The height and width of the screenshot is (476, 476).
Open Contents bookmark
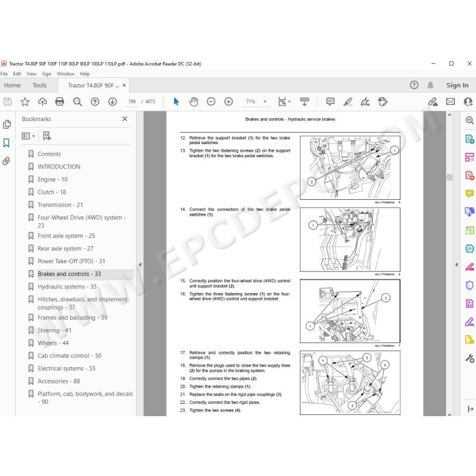point(49,154)
